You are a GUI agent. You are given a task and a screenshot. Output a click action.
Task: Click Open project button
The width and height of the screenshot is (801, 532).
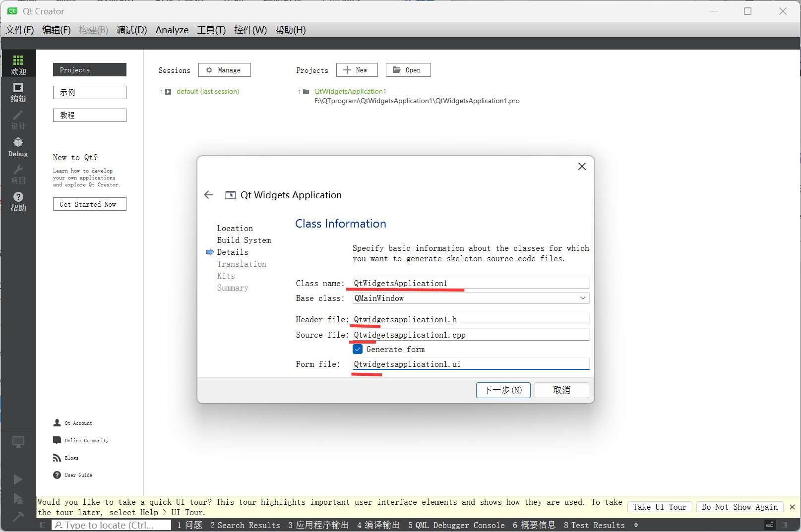[408, 70]
